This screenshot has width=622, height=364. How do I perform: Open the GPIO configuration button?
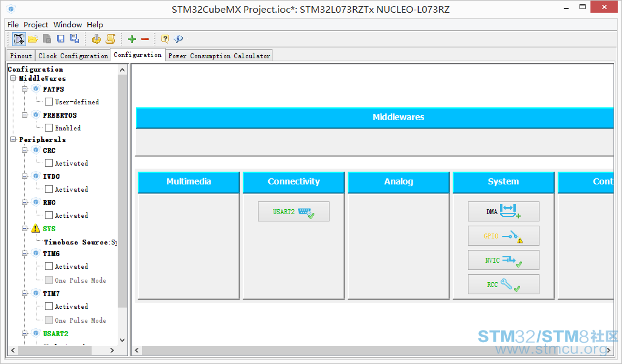click(504, 236)
